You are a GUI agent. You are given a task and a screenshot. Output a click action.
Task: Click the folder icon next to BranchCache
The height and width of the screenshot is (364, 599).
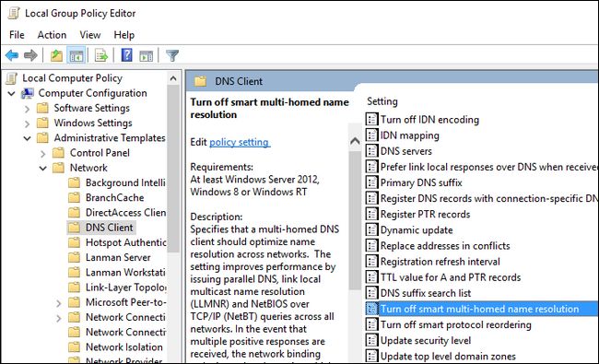tap(74, 197)
